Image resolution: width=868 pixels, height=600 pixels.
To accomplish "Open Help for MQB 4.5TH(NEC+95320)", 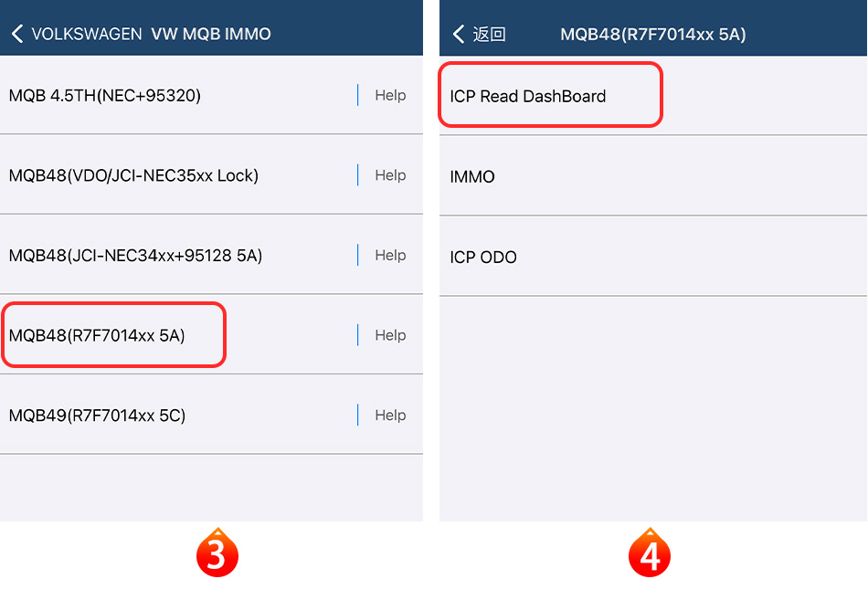I will pyautogui.click(x=390, y=95).
